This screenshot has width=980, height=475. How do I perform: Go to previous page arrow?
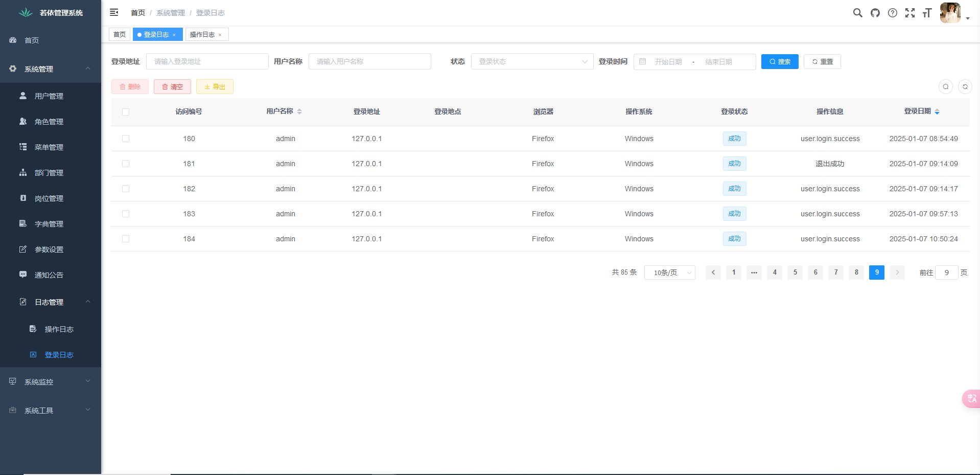pyautogui.click(x=713, y=273)
